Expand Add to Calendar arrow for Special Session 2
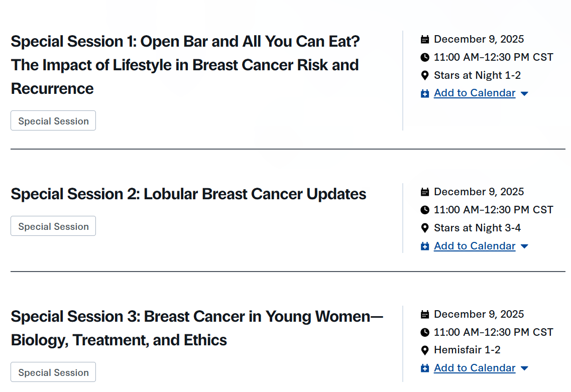Image resolution: width=571 pixels, height=392 pixels. [524, 246]
